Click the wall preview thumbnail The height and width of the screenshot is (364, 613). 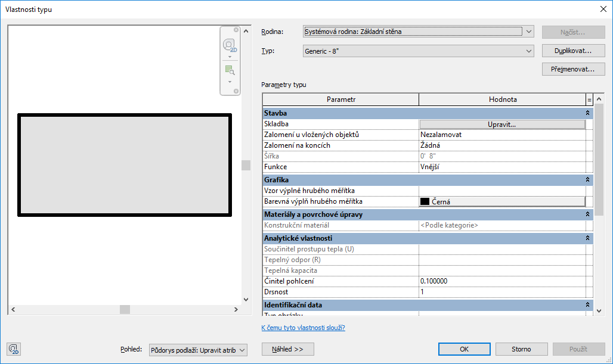(125, 165)
